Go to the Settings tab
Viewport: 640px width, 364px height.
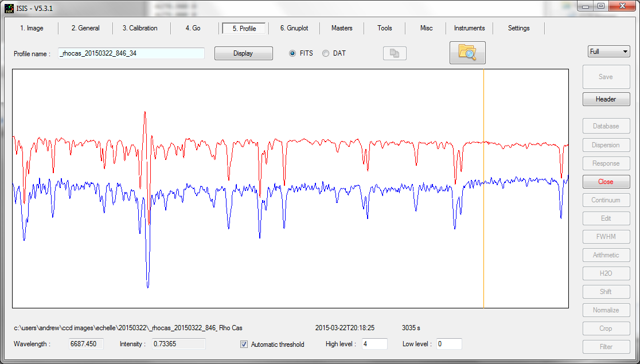pos(518,28)
